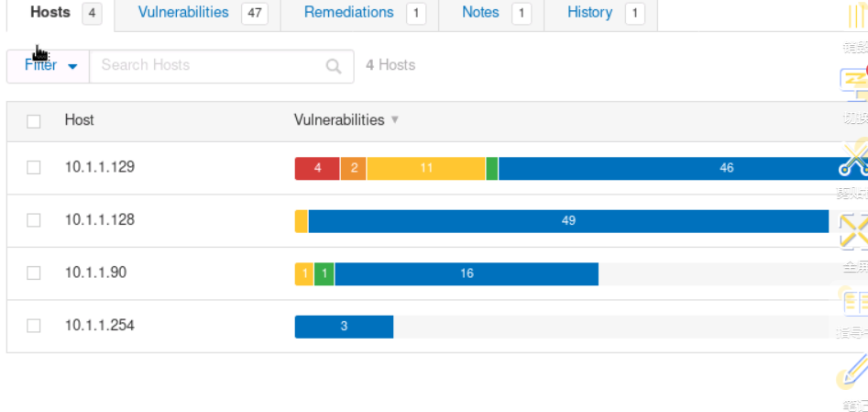Switch to the Vulnerabilities tab
The image size is (868, 412).
(183, 13)
